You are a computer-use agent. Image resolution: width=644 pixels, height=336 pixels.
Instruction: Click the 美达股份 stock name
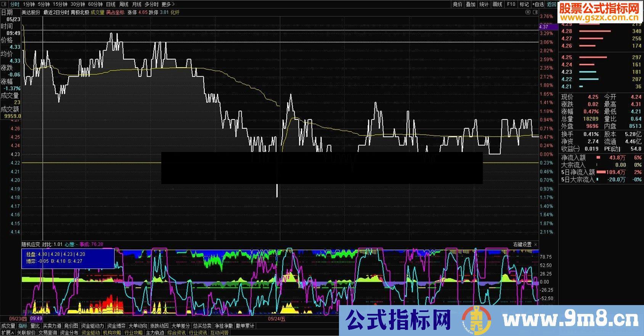[x=31, y=12]
